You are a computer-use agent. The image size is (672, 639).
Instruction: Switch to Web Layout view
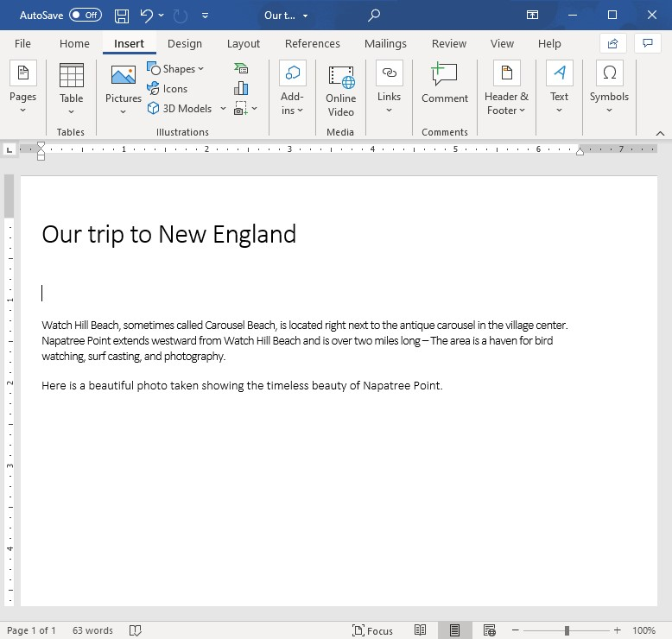(x=489, y=630)
